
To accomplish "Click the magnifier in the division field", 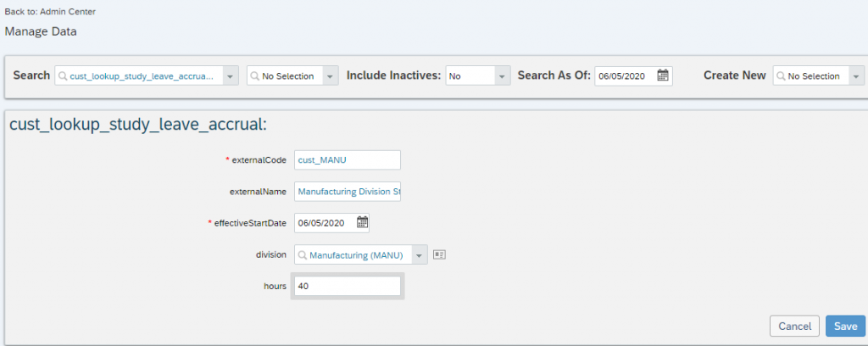I will tap(303, 255).
